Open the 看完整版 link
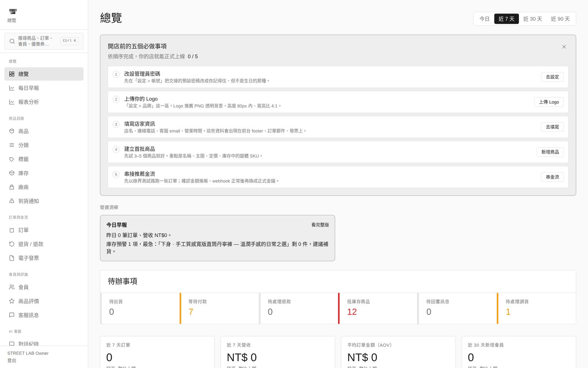The height and width of the screenshot is (368, 588). [320, 225]
